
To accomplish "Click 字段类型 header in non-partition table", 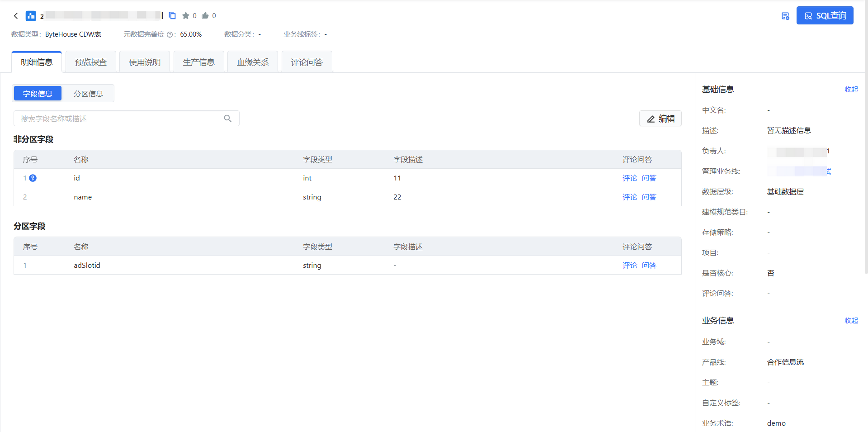I will coord(317,160).
